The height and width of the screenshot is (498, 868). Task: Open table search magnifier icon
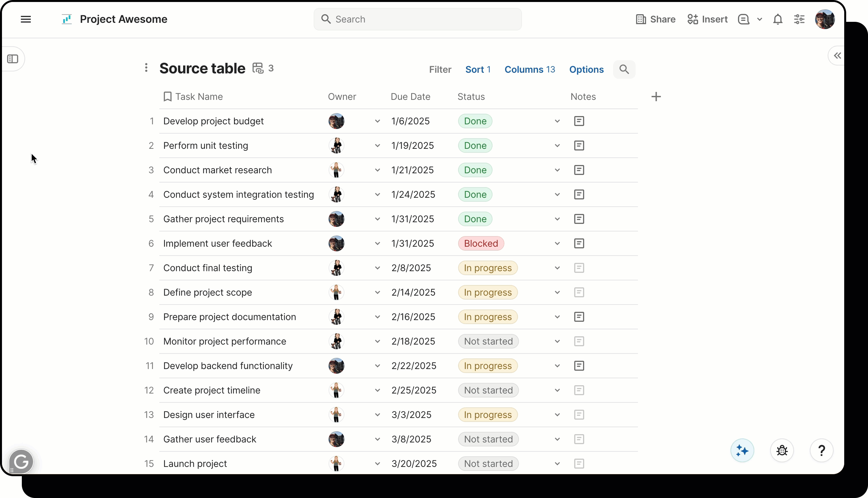[x=624, y=69]
